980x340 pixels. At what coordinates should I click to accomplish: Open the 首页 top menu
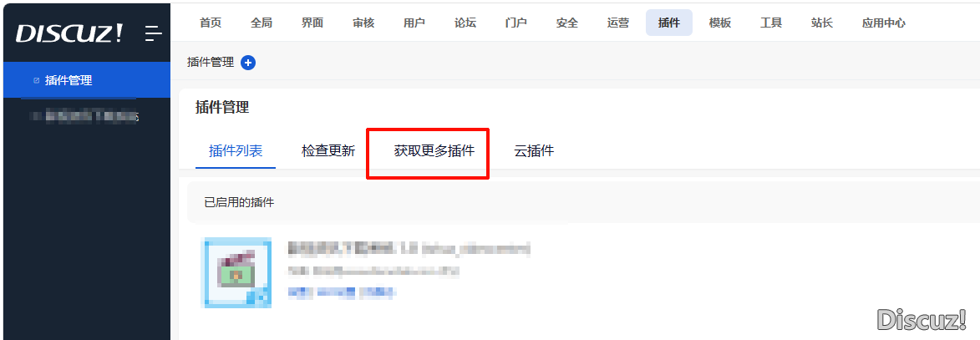coord(211,23)
